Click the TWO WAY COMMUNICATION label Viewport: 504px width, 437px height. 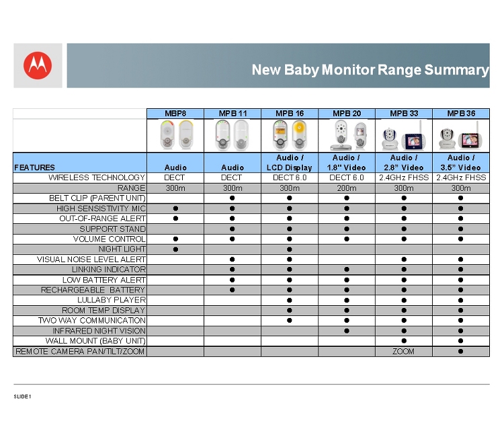(x=92, y=321)
